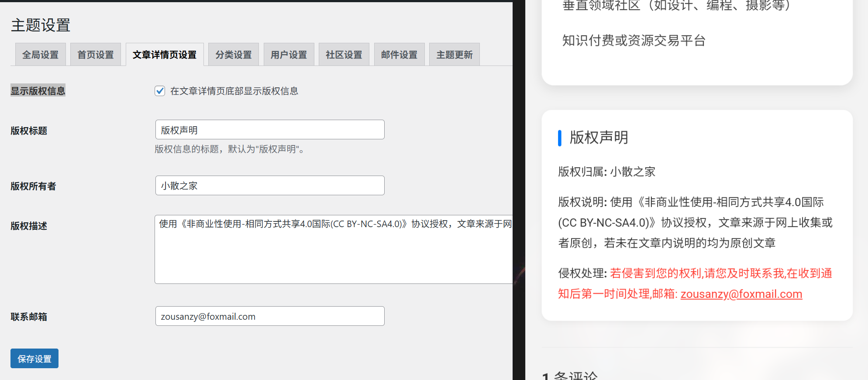
Task: Click the 在文章详情页底部显示版权信息 checkbox label
Action: click(x=234, y=91)
